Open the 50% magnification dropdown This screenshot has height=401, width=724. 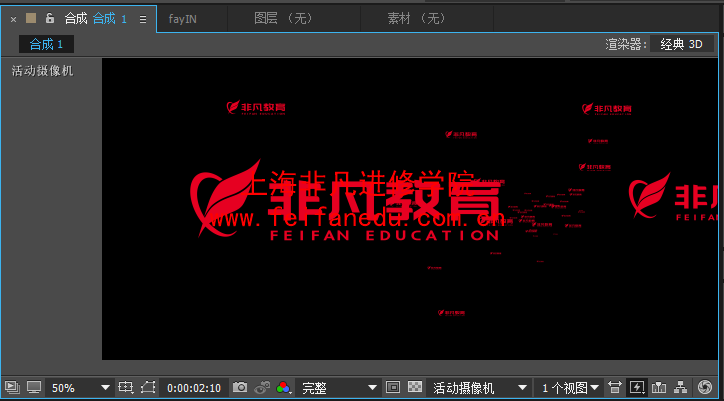(80, 387)
